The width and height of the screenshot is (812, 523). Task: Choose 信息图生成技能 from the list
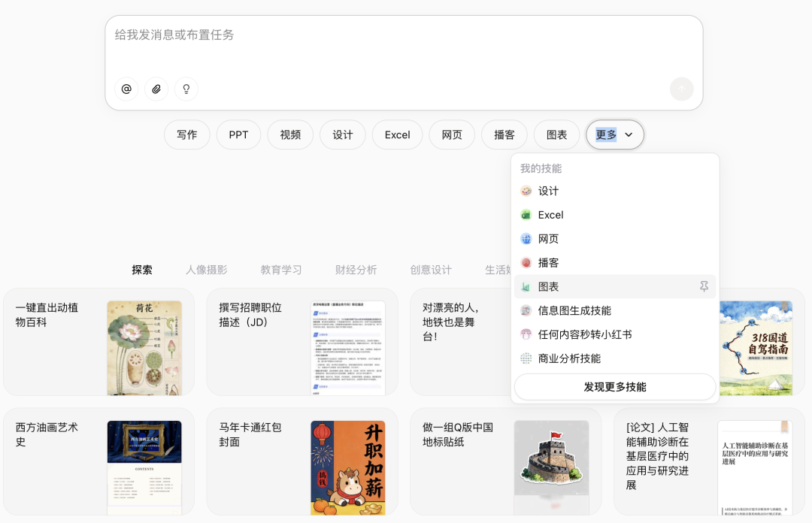click(x=574, y=310)
